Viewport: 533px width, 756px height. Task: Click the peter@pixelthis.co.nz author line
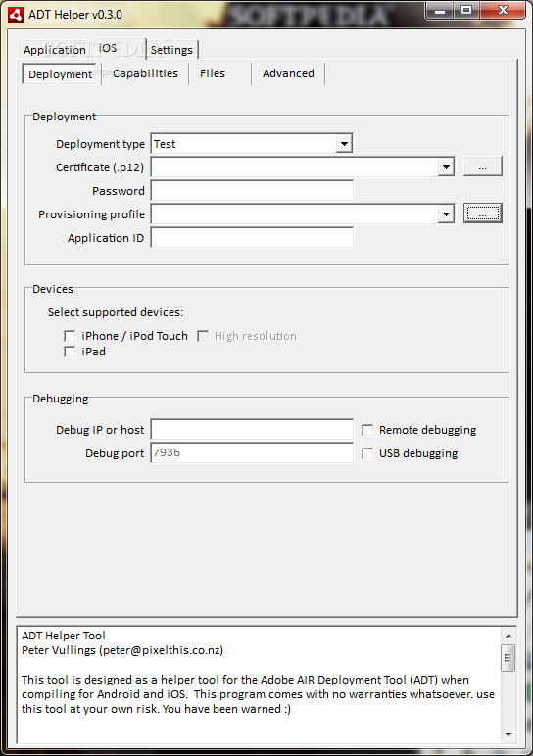122,650
